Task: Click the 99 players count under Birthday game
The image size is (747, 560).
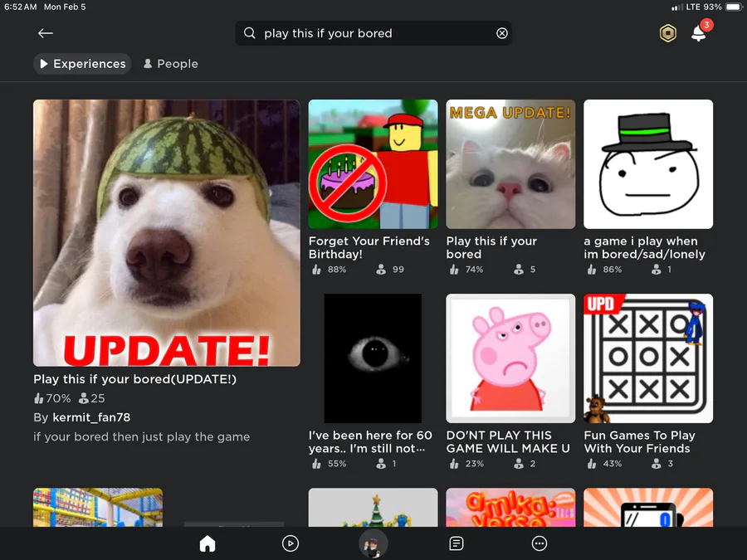Action: pos(390,270)
